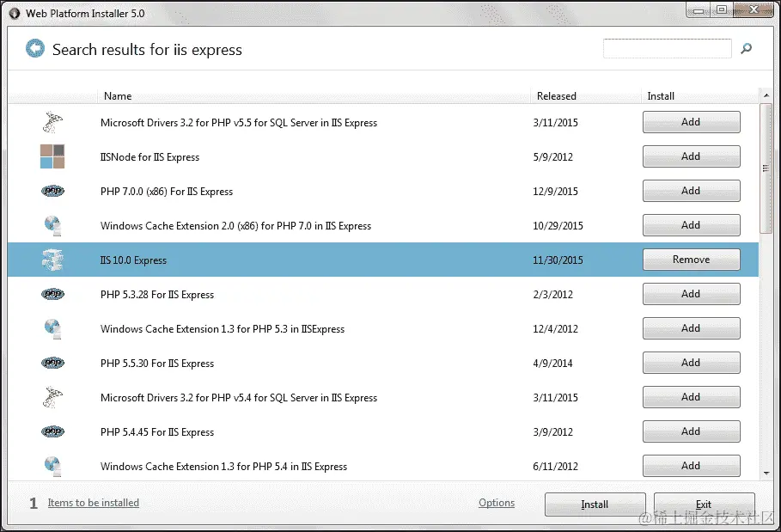The width and height of the screenshot is (781, 532).
Task: Click release date '12/9/2015'
Action: [x=555, y=192]
